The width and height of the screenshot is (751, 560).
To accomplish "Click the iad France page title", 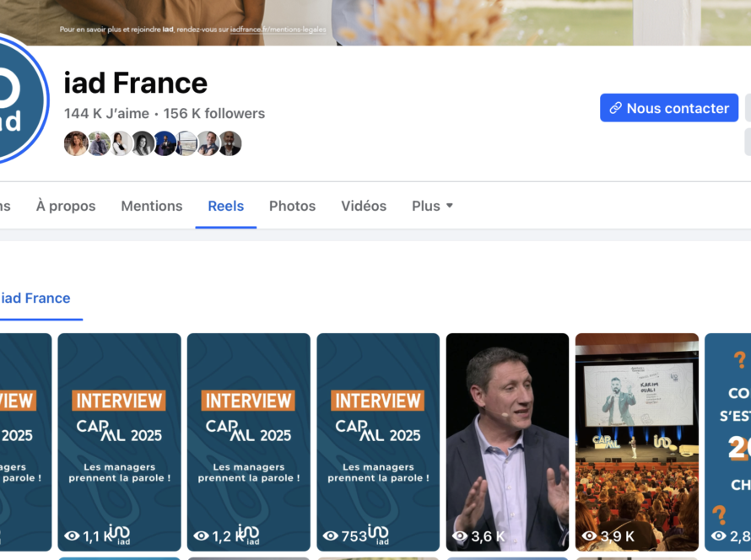I will tap(136, 83).
